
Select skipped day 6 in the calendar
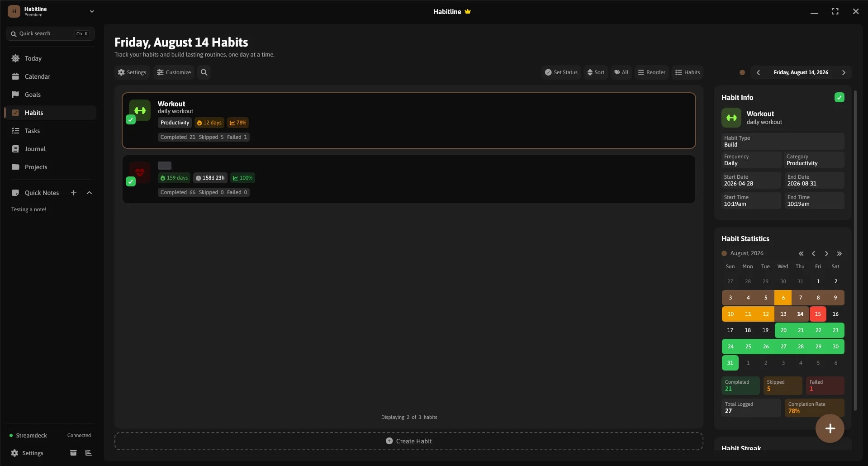click(x=783, y=298)
